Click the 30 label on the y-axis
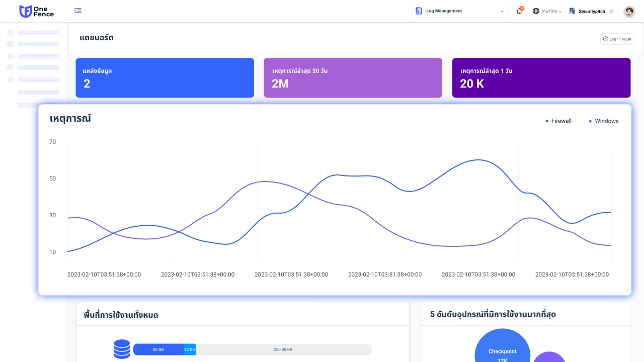 coord(53,215)
